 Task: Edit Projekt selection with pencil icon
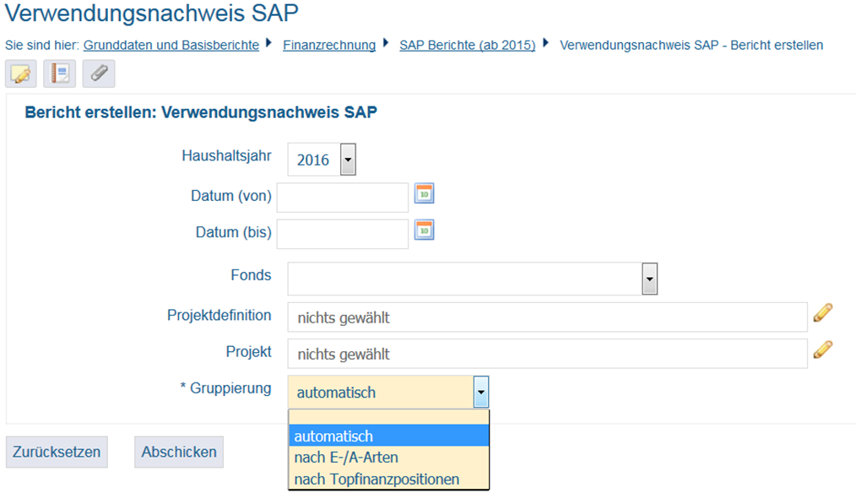point(823,350)
